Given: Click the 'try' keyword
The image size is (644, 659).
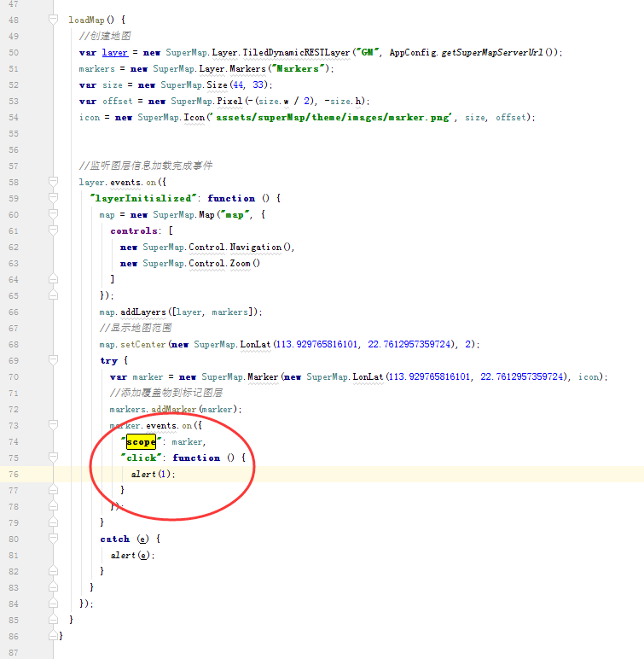Looking at the screenshot, I should (x=109, y=361).
